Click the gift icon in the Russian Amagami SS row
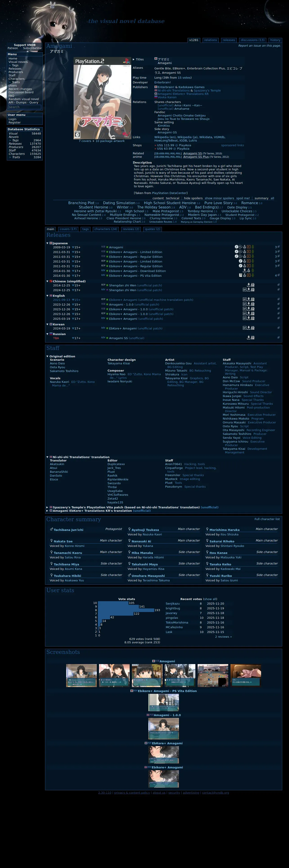The height and width of the screenshot is (868, 289). [253, 338]
